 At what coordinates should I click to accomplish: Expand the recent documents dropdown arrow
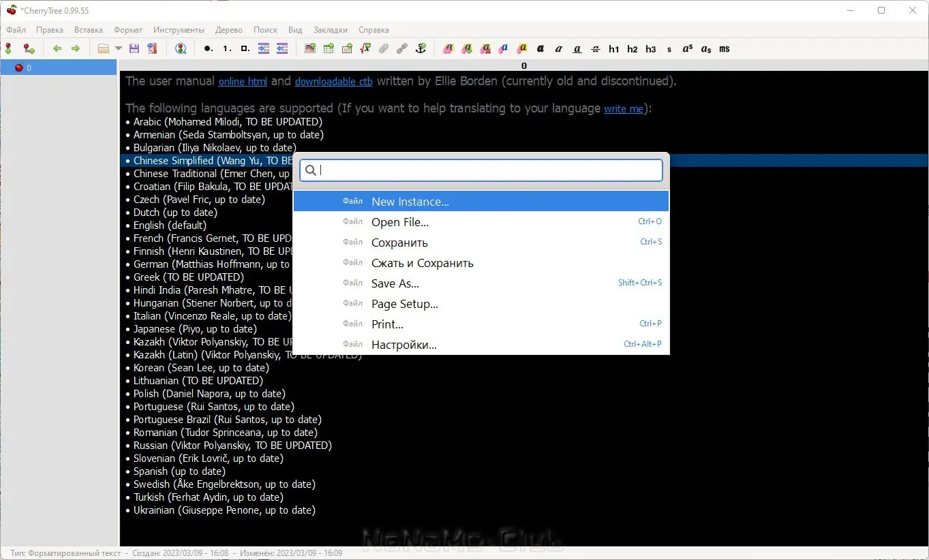(x=119, y=49)
